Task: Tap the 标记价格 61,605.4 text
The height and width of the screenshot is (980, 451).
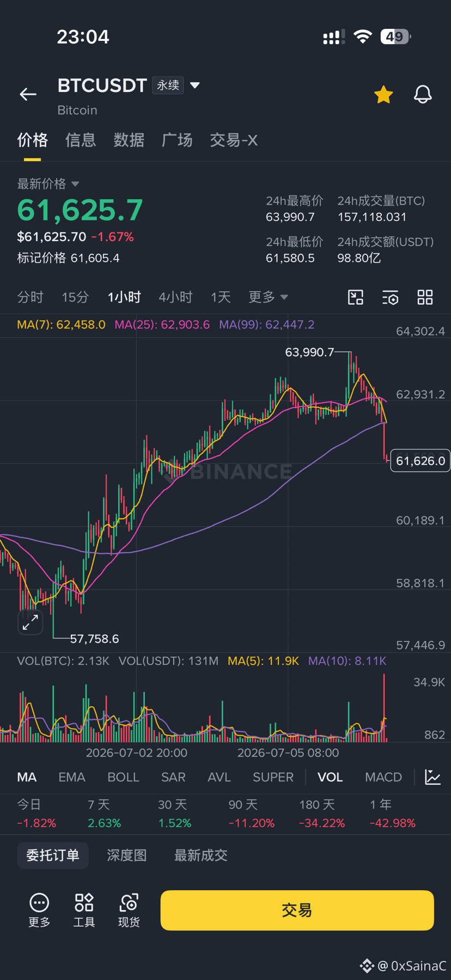Action: 68,258
